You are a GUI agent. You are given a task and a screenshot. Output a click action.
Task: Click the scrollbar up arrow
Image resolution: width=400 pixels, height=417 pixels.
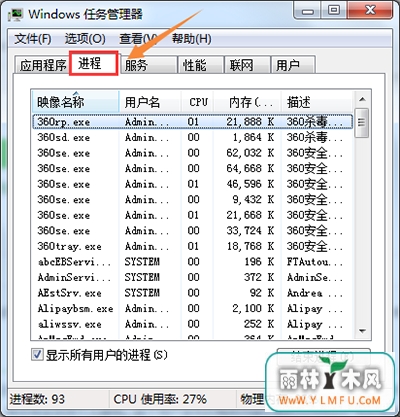click(x=362, y=100)
